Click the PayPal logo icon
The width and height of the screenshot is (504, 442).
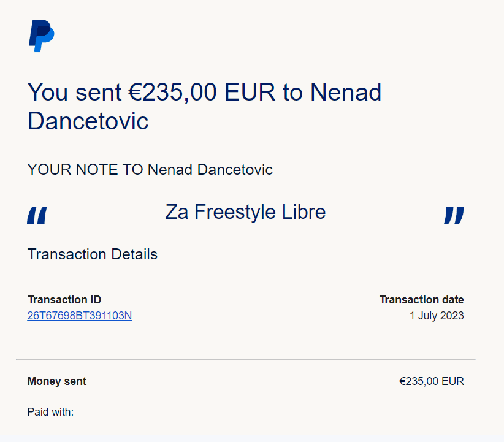42,36
